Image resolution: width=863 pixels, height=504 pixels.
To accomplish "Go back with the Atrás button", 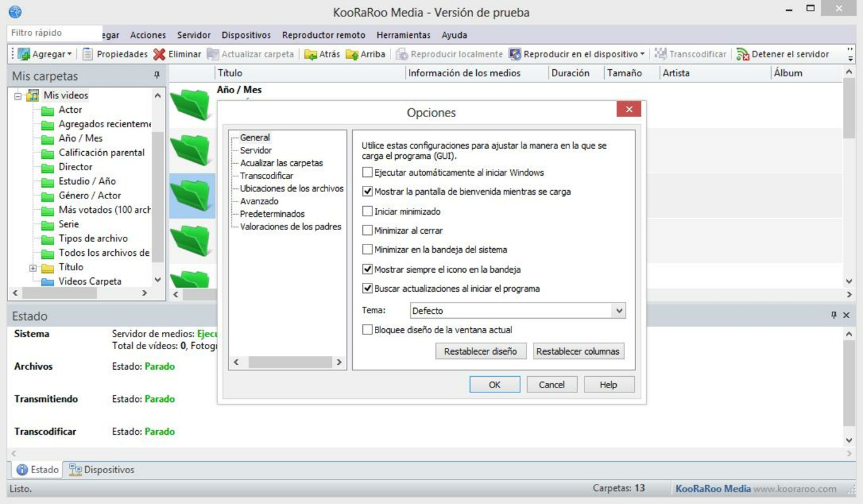I will pyautogui.click(x=322, y=54).
